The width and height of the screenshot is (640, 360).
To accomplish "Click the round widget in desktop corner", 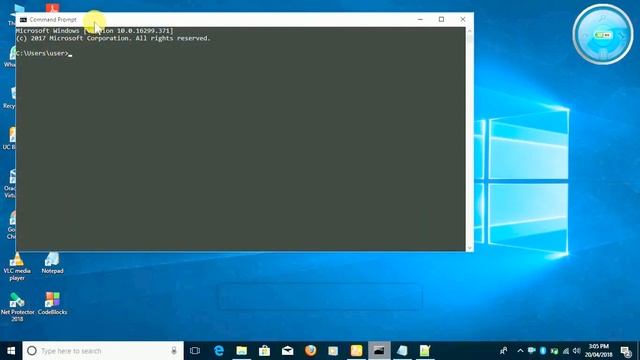I will (x=603, y=34).
